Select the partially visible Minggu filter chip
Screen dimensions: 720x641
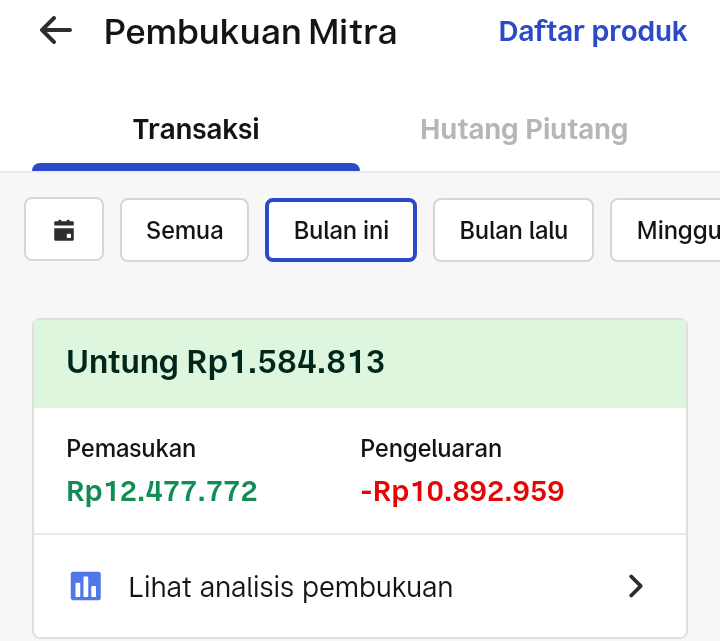click(665, 230)
